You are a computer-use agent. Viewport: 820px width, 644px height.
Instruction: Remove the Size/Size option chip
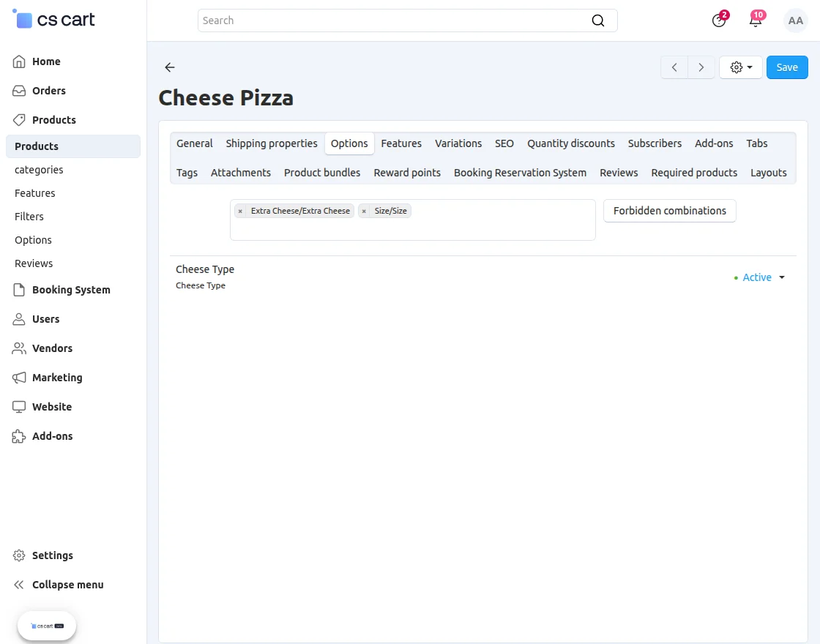tap(364, 211)
